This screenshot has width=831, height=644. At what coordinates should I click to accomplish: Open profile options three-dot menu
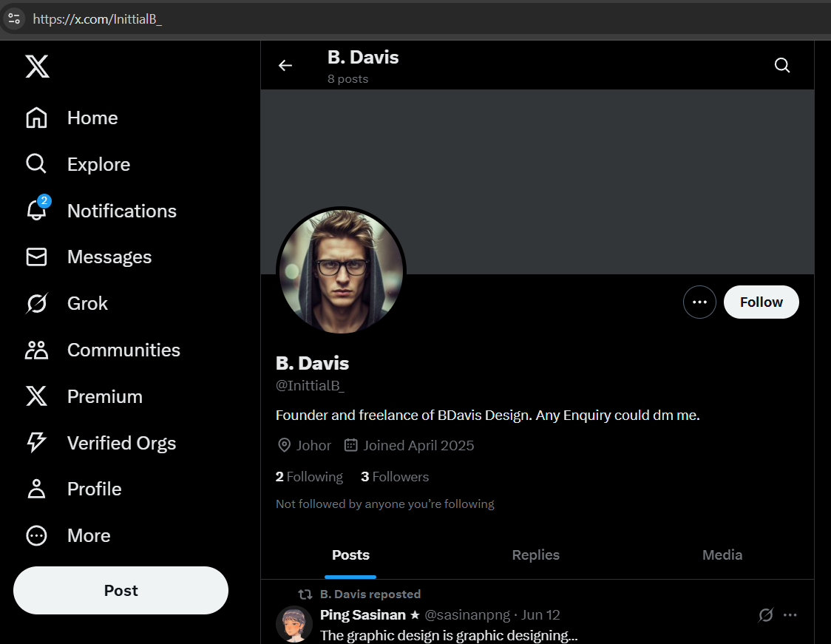(x=699, y=302)
